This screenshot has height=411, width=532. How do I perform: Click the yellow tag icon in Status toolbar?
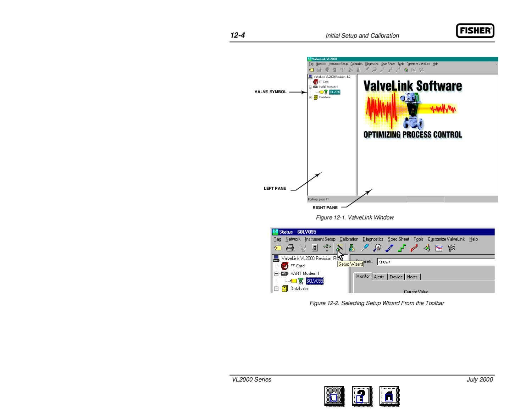(278, 248)
